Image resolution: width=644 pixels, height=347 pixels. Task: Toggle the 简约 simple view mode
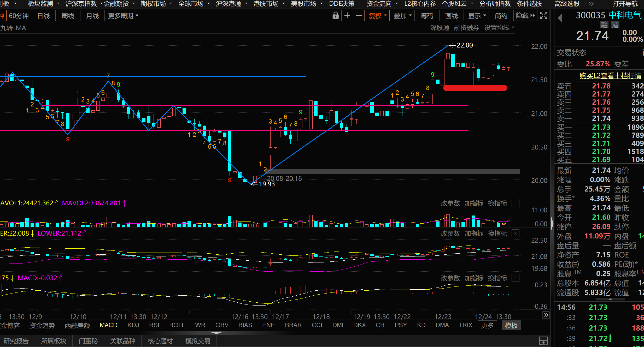pos(501,16)
